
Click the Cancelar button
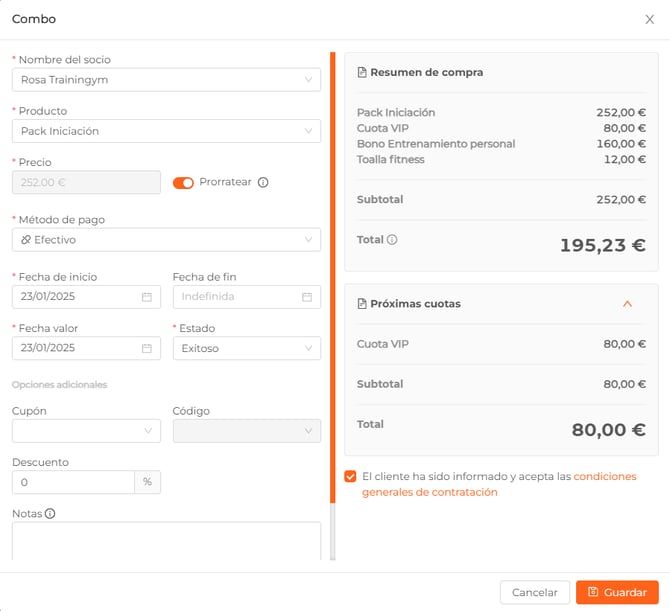point(535,592)
